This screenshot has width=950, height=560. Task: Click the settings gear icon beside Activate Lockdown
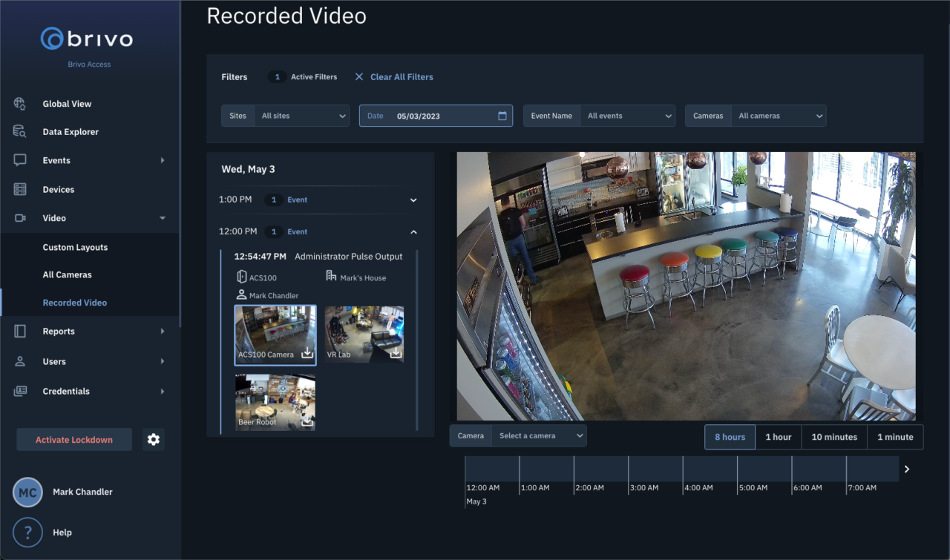[x=153, y=440]
